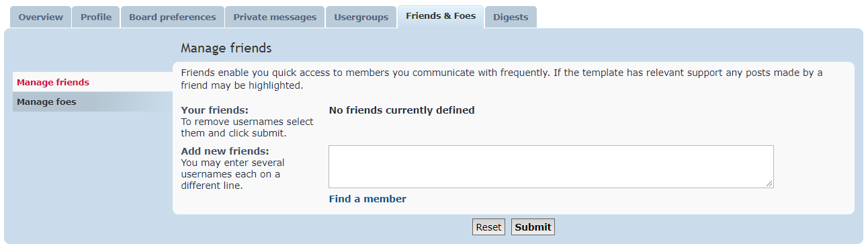Click the Add new friends label
This screenshot has width=868, height=246.
pyautogui.click(x=225, y=151)
